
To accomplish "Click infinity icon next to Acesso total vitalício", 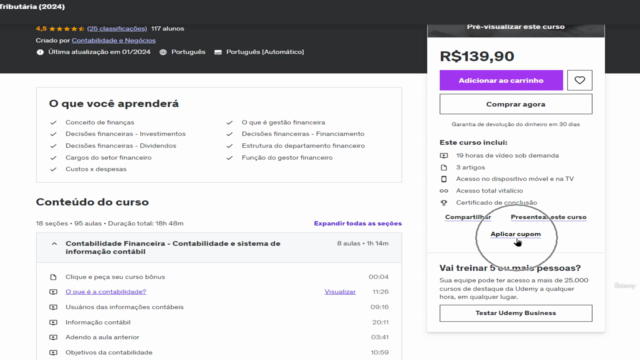I will tap(444, 191).
